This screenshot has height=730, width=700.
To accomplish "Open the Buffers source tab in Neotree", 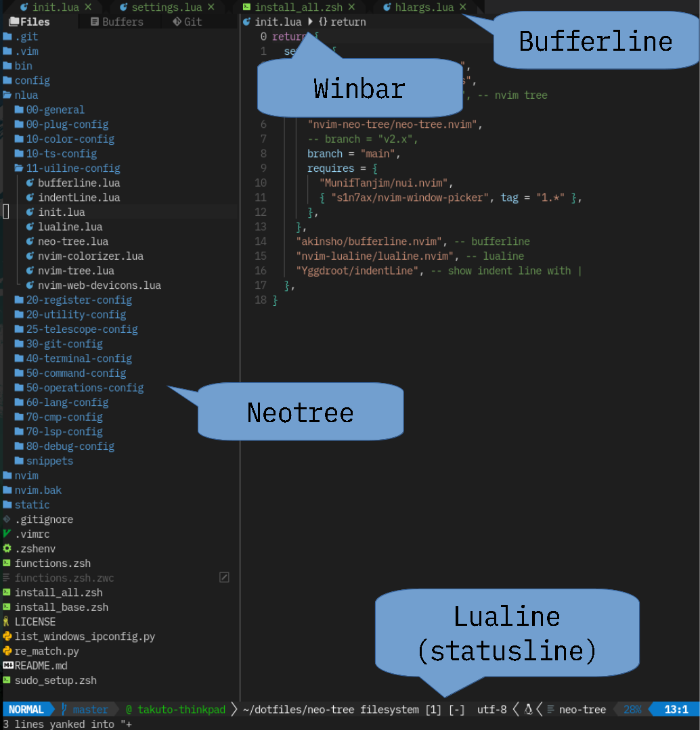I will tap(117, 22).
